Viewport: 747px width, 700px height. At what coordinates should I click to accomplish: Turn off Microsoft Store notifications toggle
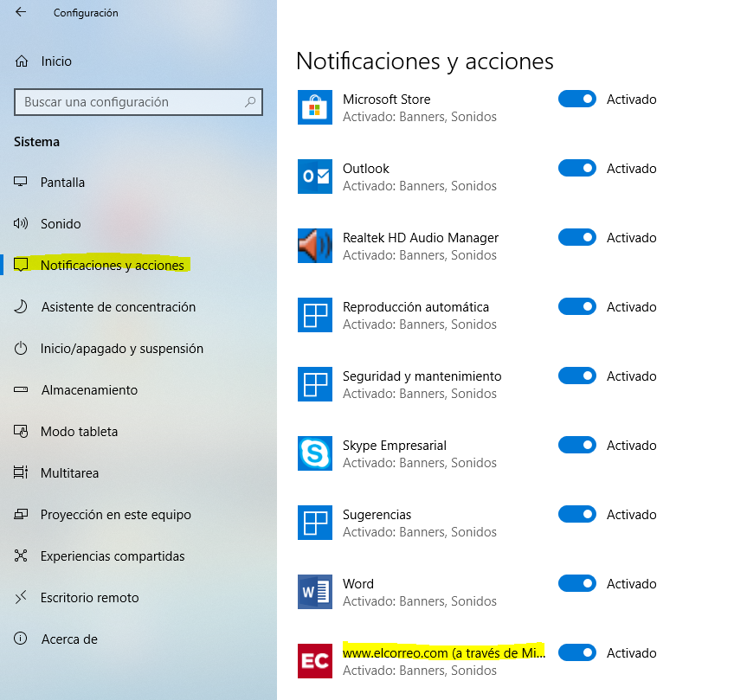(x=577, y=99)
